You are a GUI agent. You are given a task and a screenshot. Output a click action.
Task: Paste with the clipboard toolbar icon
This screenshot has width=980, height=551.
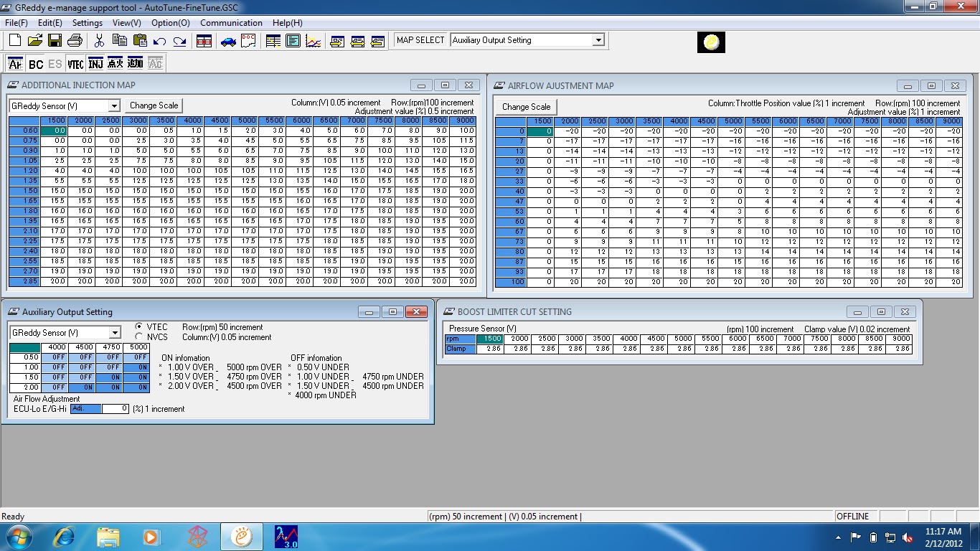(x=139, y=41)
